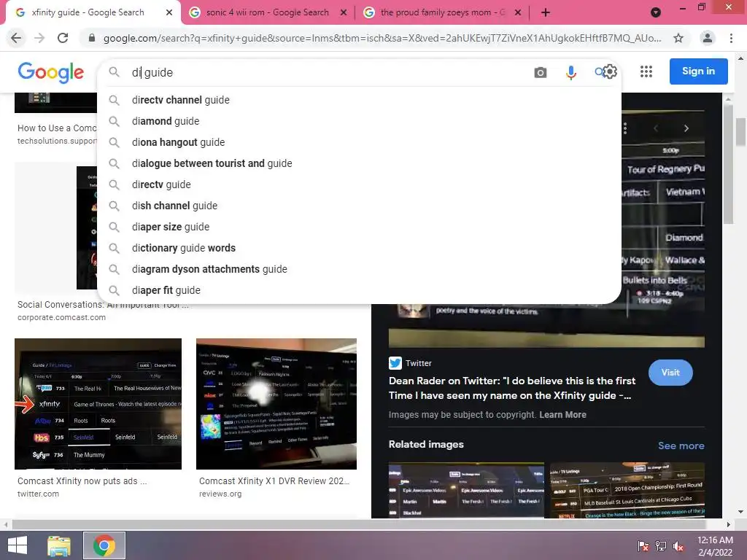
Task: Choose suggestion directv channel guide
Action: 359,100
